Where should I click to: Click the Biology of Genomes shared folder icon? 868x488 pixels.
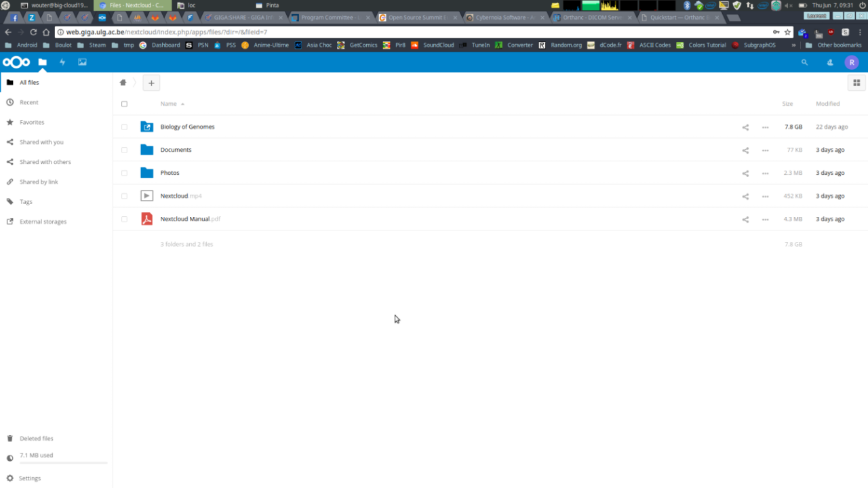tap(146, 127)
